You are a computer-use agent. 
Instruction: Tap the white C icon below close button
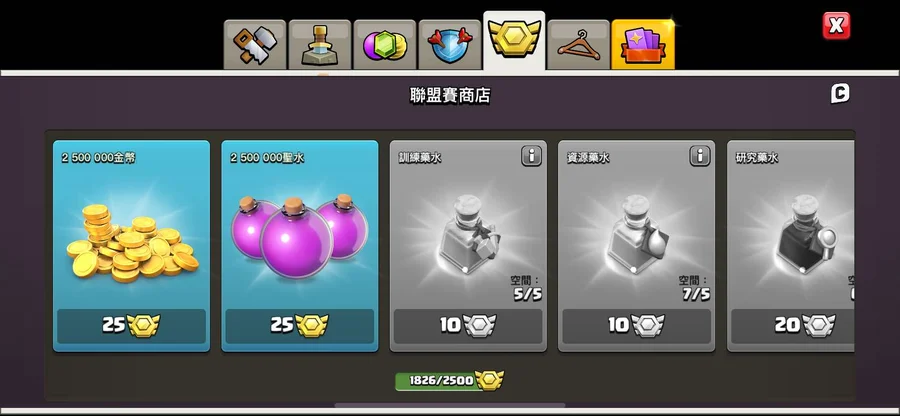tap(840, 94)
